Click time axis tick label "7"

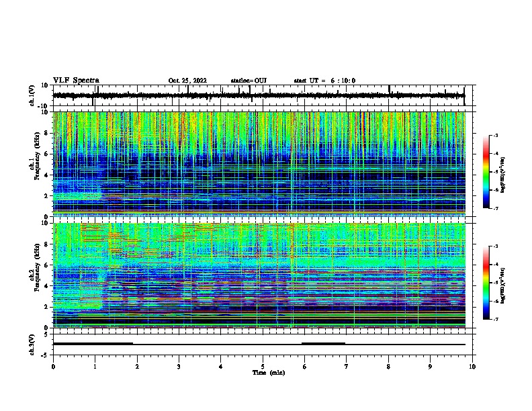click(x=347, y=367)
